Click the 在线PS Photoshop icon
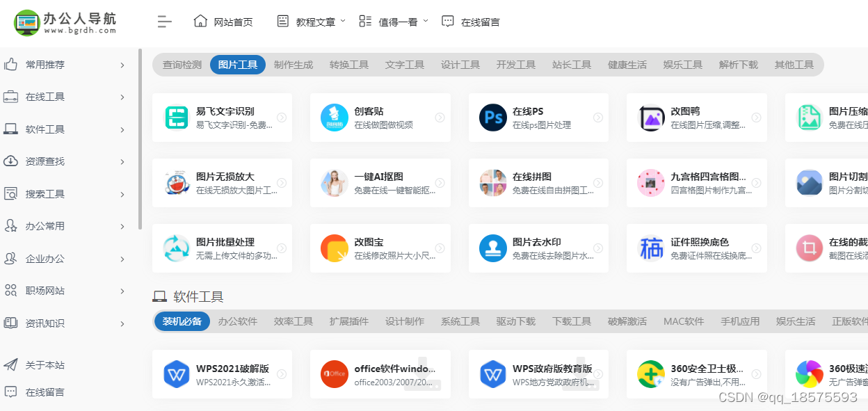Image resolution: width=868 pixels, height=411 pixels. point(493,118)
